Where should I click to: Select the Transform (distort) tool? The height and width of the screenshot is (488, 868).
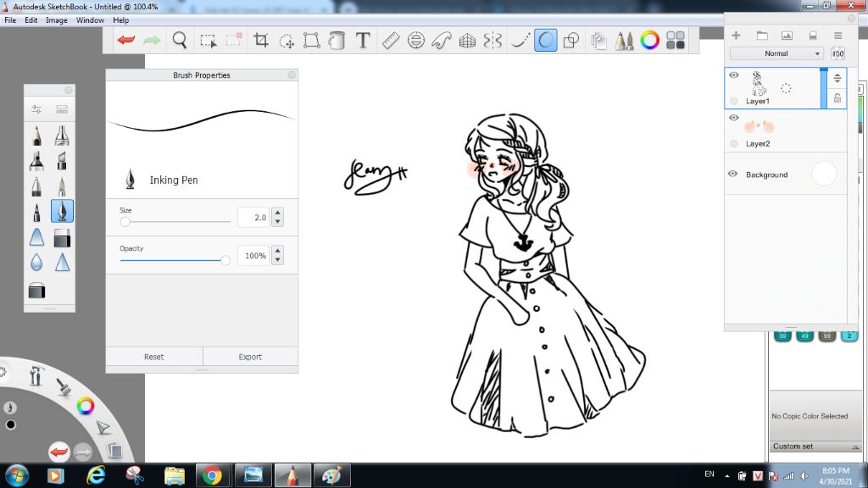pyautogui.click(x=312, y=40)
